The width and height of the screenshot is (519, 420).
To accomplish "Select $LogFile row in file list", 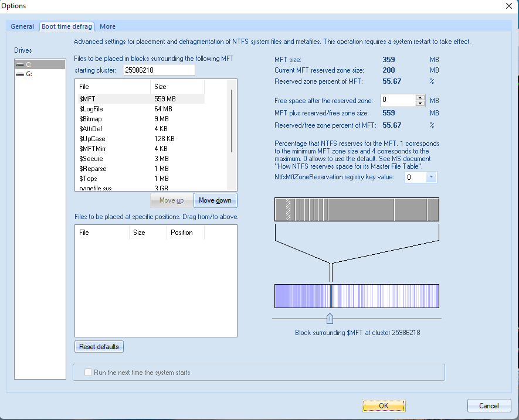I will (x=91, y=109).
